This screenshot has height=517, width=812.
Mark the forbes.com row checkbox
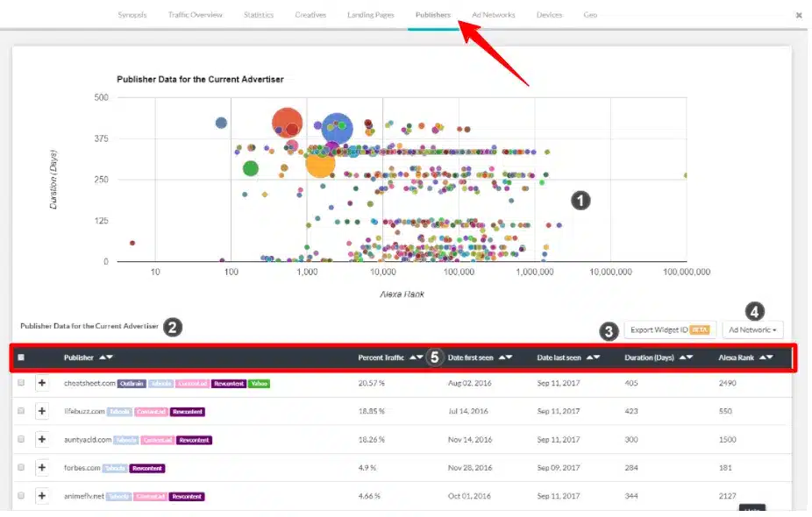[x=21, y=467]
